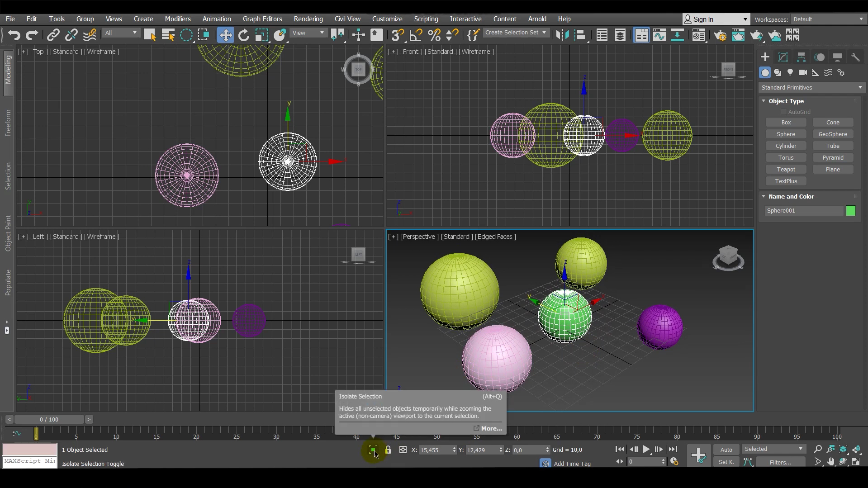Enable Auto key mode
Screen dimensions: 868x488
click(x=726, y=450)
